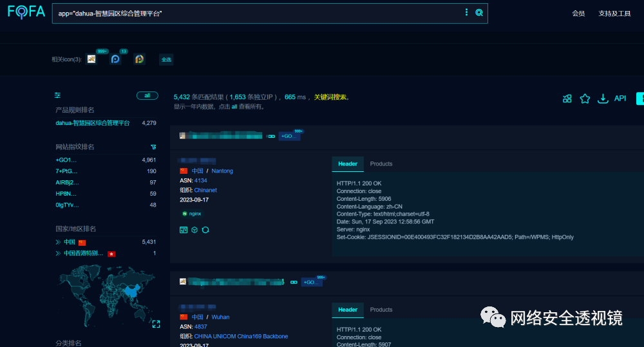Click CHINA UNICOM China169 Backbone link
644x347 pixels.
(241, 336)
